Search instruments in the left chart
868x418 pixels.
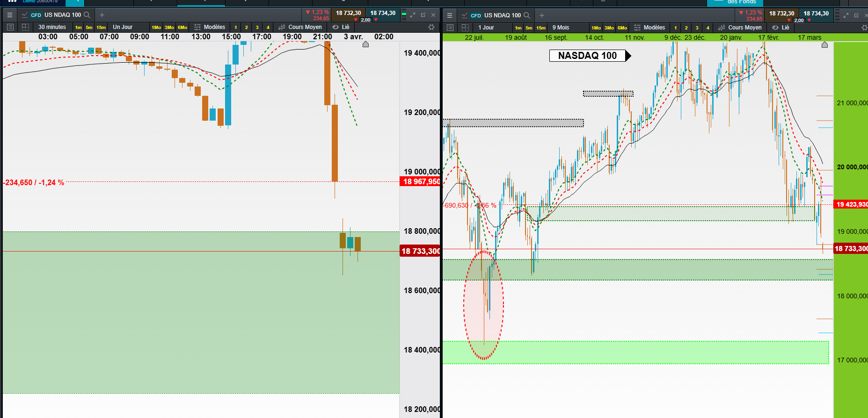[87, 15]
